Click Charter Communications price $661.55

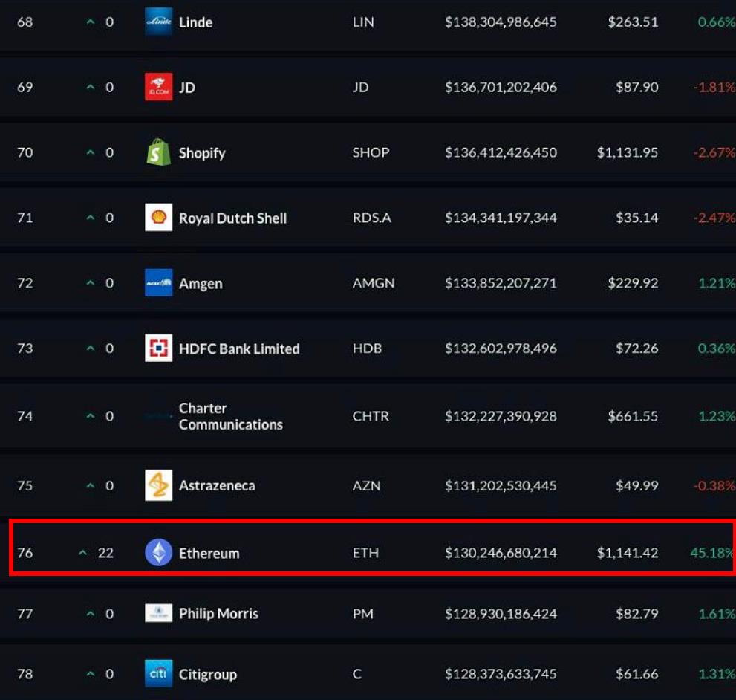(x=634, y=416)
